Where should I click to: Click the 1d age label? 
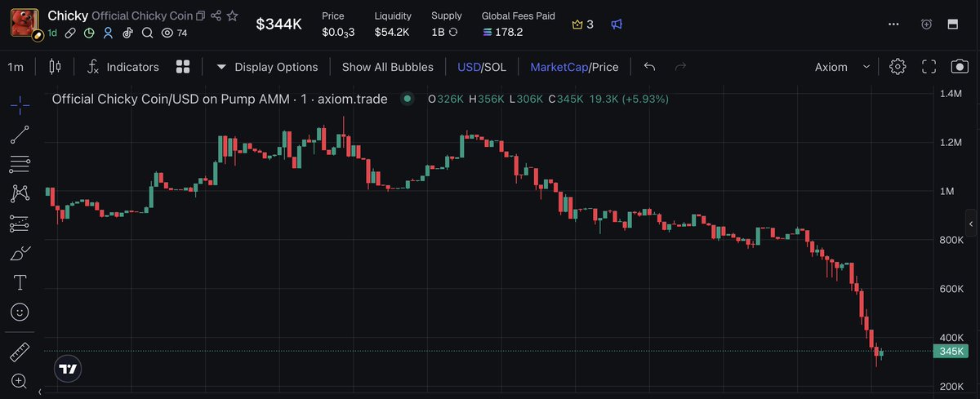pyautogui.click(x=52, y=33)
